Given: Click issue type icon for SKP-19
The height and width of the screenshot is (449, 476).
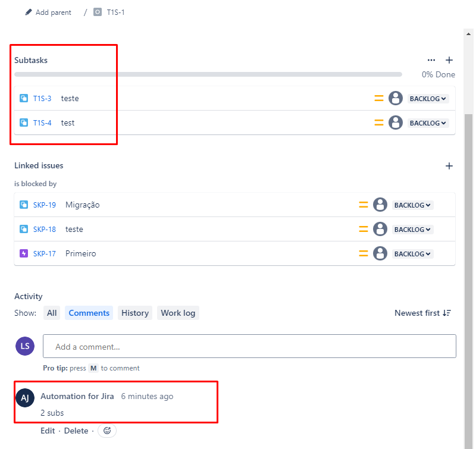Looking at the screenshot, I should click(x=24, y=205).
